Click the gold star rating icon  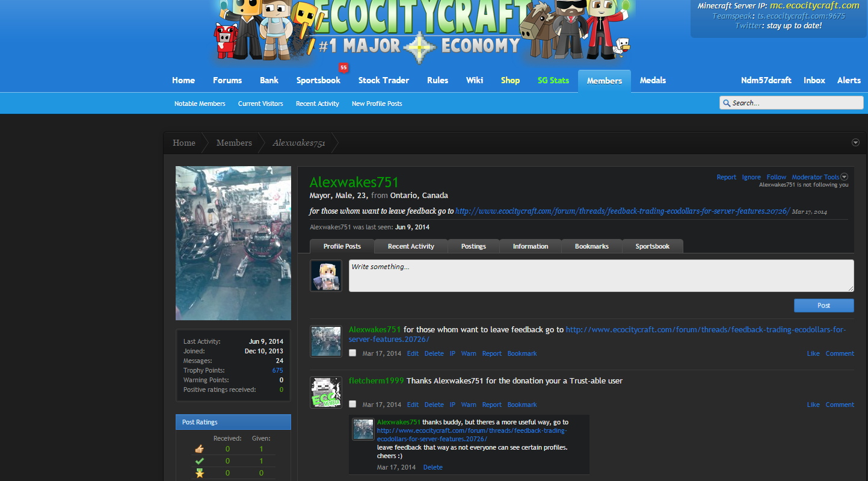tap(200, 473)
